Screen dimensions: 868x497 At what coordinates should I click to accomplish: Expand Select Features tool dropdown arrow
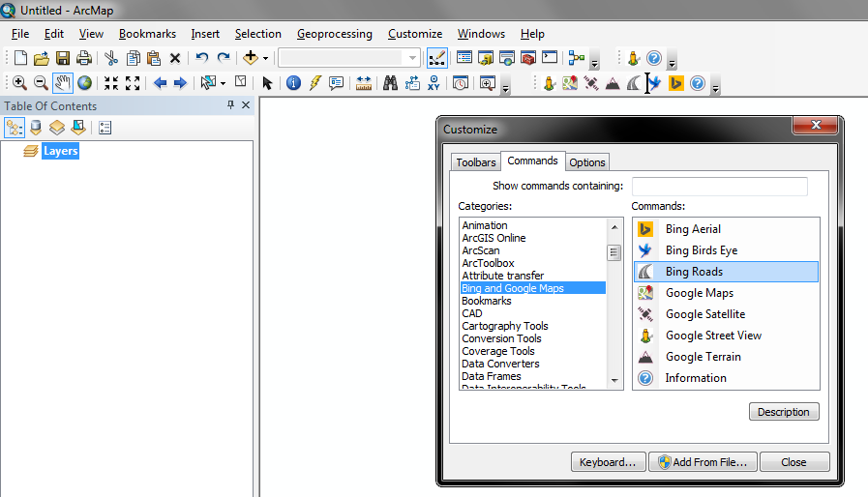point(224,83)
